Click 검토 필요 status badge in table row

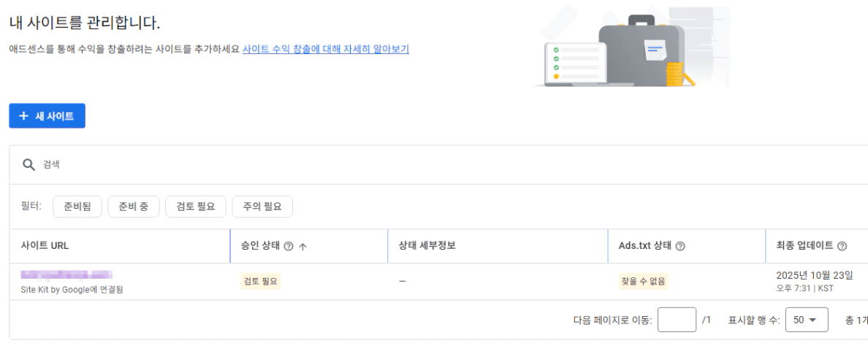[261, 281]
